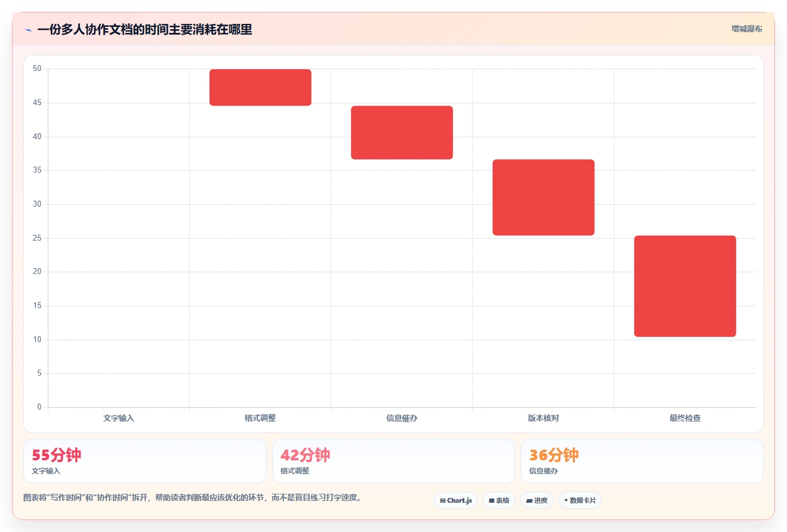Click the 格式调整 x-axis label
The image size is (787, 532).
click(x=260, y=418)
